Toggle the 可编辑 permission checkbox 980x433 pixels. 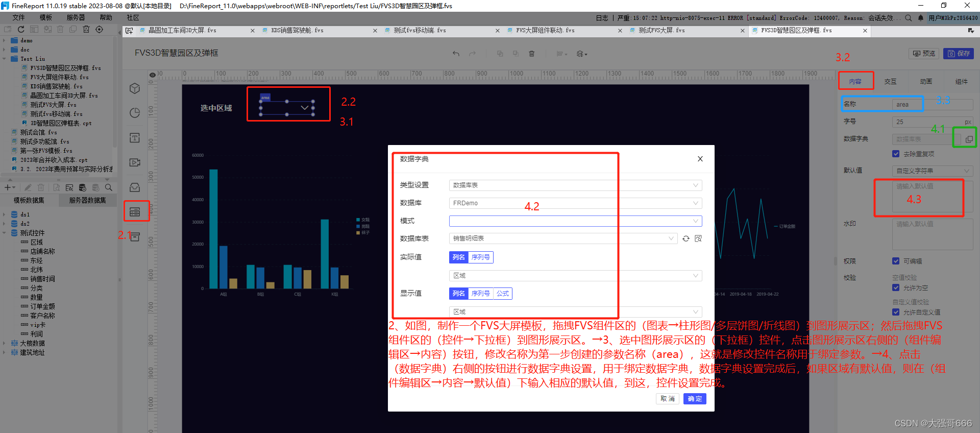tap(896, 261)
